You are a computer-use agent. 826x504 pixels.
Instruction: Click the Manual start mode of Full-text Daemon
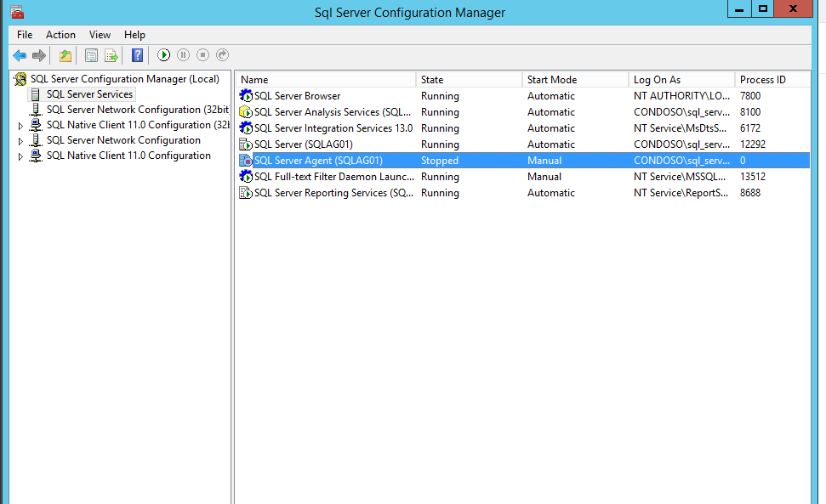coord(544,177)
